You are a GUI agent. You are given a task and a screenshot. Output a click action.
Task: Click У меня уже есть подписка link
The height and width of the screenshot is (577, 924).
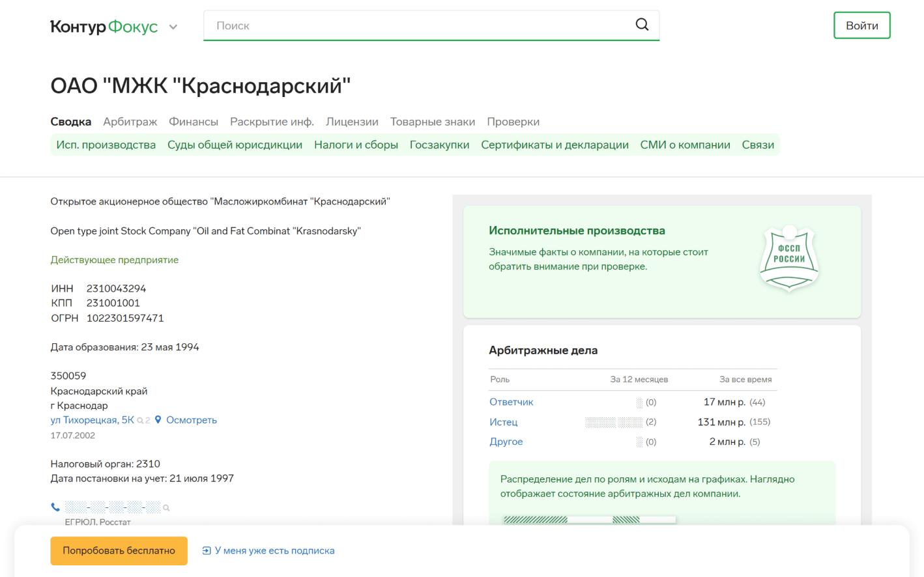coord(275,551)
